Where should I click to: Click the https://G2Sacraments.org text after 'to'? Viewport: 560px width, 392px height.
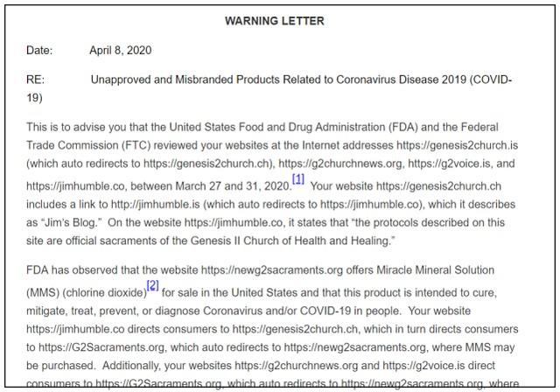pos(101,347)
